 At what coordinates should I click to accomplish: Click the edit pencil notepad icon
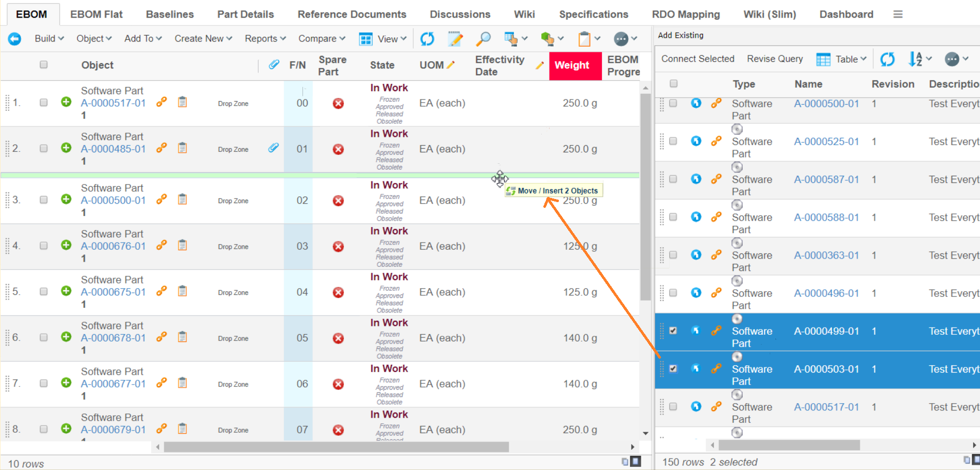pos(455,39)
